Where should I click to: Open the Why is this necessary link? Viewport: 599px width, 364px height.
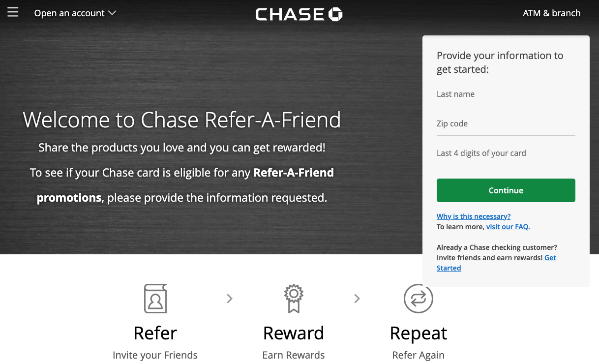click(474, 216)
